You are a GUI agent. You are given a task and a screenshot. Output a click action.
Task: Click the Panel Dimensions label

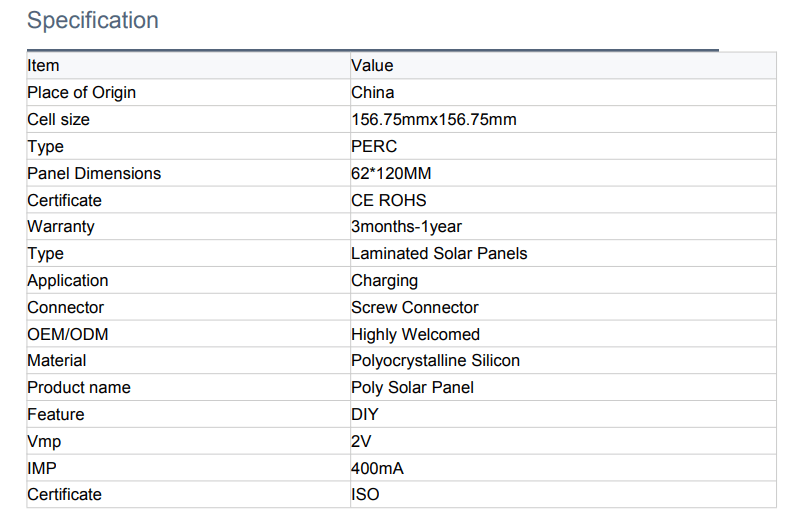94,173
